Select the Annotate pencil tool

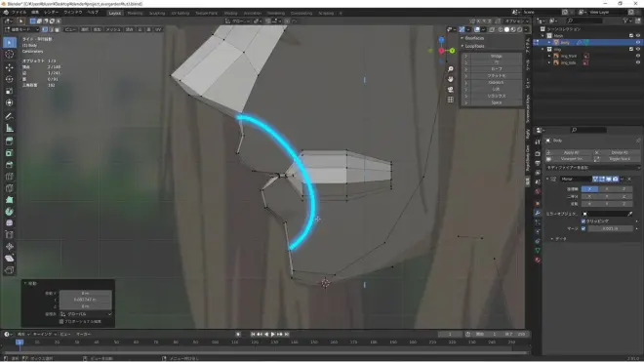pos(10,116)
